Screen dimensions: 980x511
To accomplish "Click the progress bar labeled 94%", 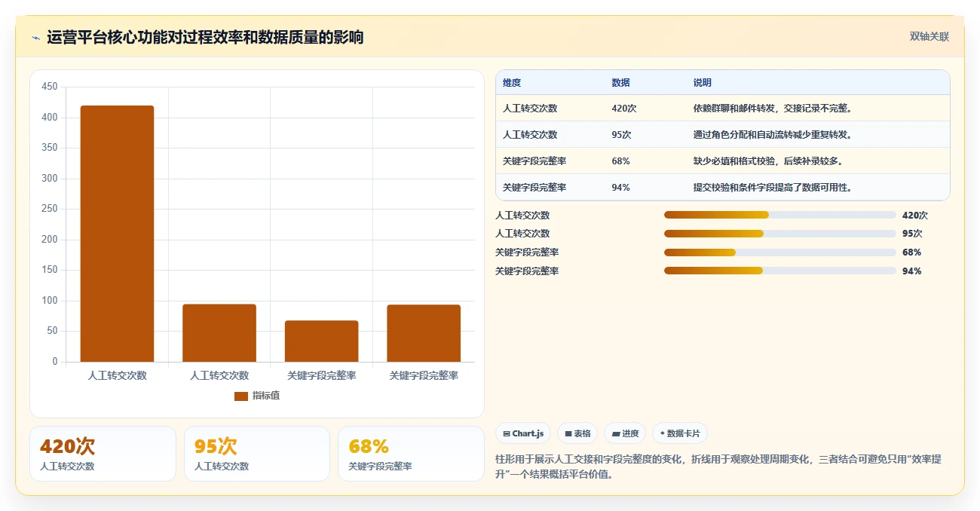I will [x=780, y=271].
